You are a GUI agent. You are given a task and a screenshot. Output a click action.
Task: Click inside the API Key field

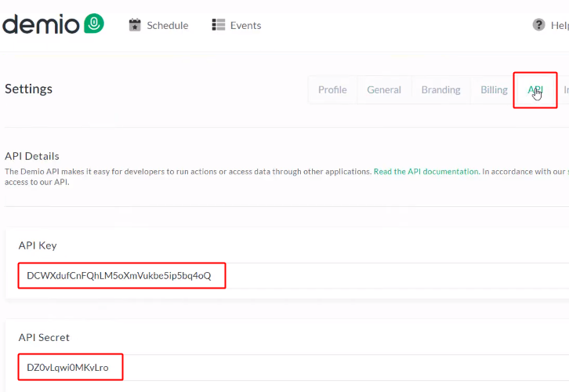(x=294, y=275)
